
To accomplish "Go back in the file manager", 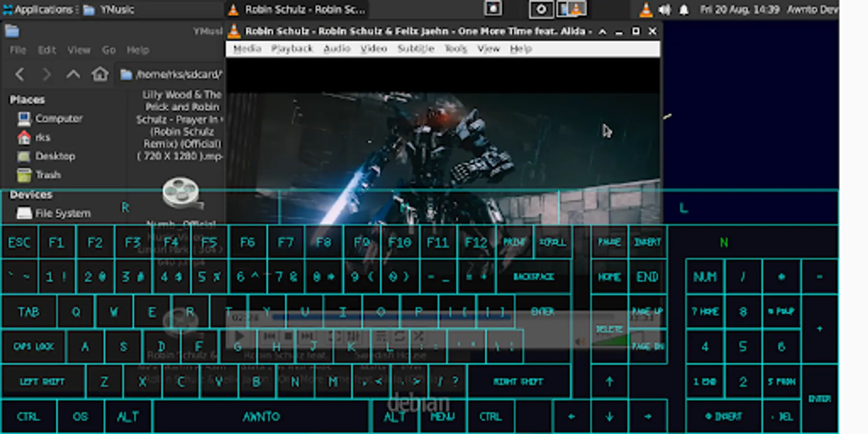I will 19,74.
